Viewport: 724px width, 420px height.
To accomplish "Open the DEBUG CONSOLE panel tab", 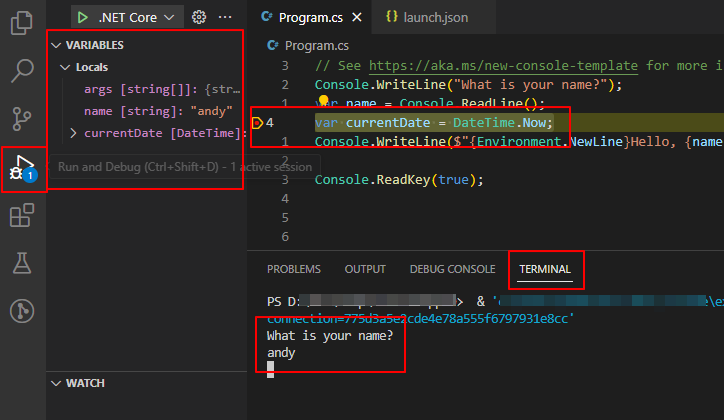I will click(452, 269).
